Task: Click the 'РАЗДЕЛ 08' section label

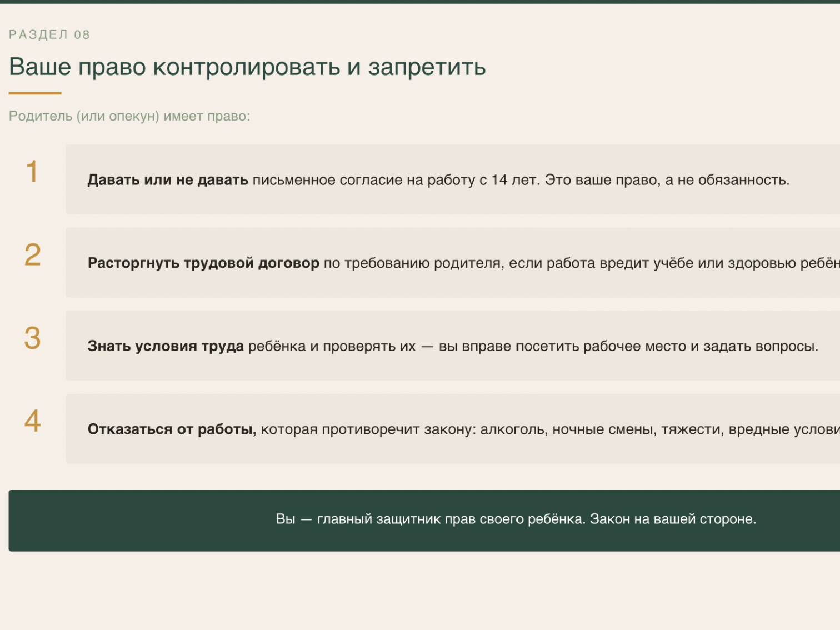Action: click(x=49, y=34)
